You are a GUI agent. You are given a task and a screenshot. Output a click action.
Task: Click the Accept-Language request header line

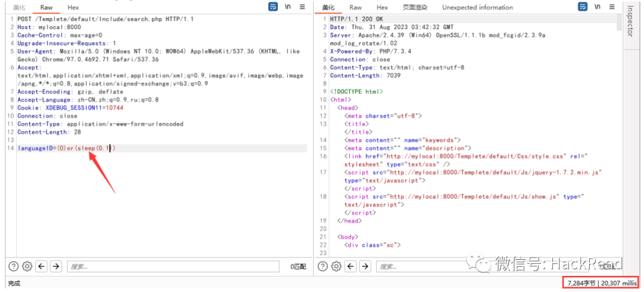point(88,100)
